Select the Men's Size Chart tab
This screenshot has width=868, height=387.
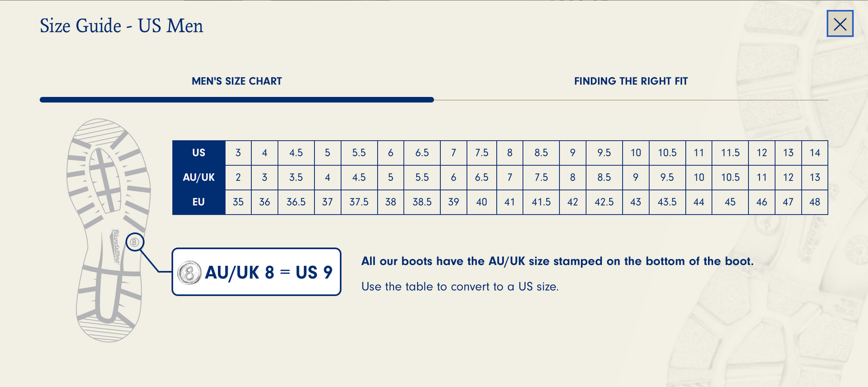pos(236,81)
